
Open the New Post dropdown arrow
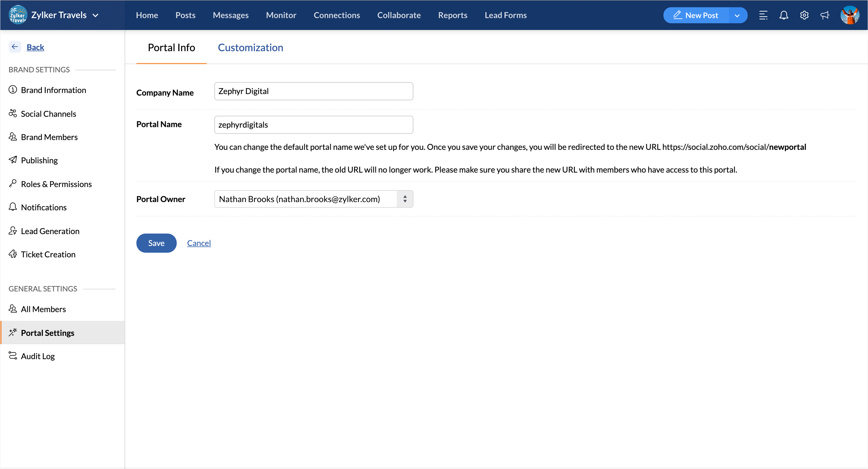pos(737,15)
